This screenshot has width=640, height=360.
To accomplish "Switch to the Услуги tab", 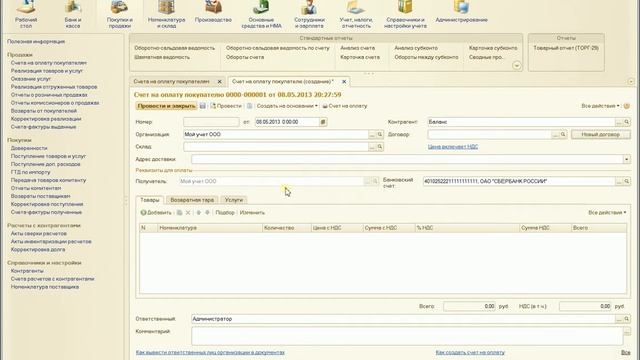I will (233, 200).
